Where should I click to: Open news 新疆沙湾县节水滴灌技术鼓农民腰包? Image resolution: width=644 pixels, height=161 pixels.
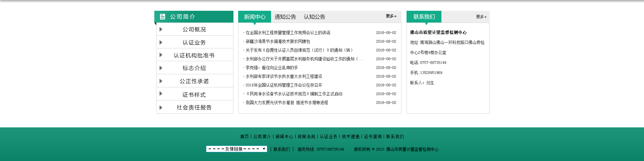278,41
